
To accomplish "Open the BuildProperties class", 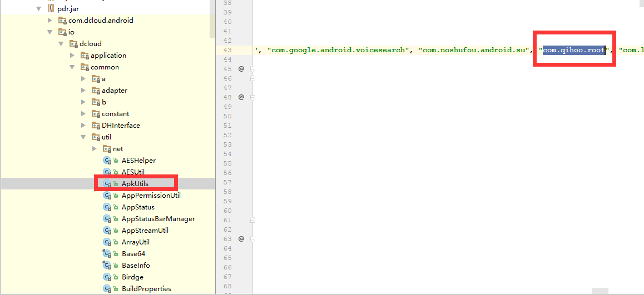I will coord(147,289).
